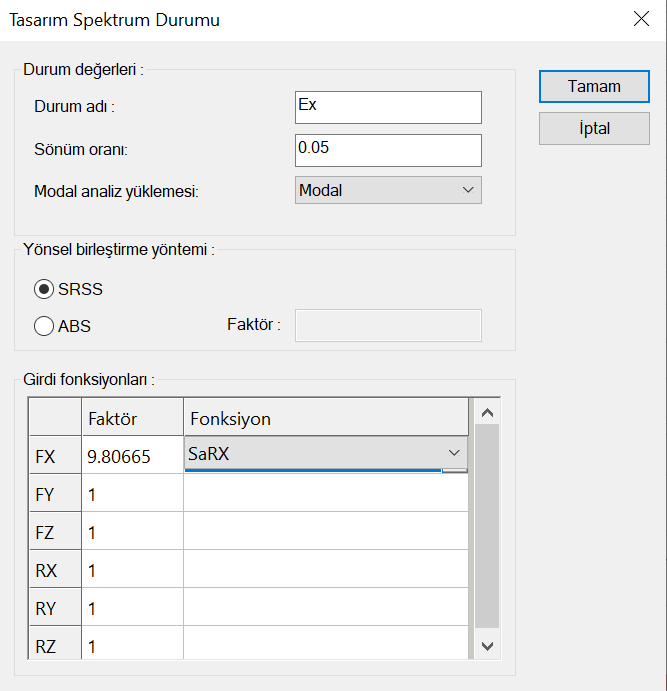Edit the Sönüm oranı value field
The height and width of the screenshot is (691, 667).
tap(388, 149)
